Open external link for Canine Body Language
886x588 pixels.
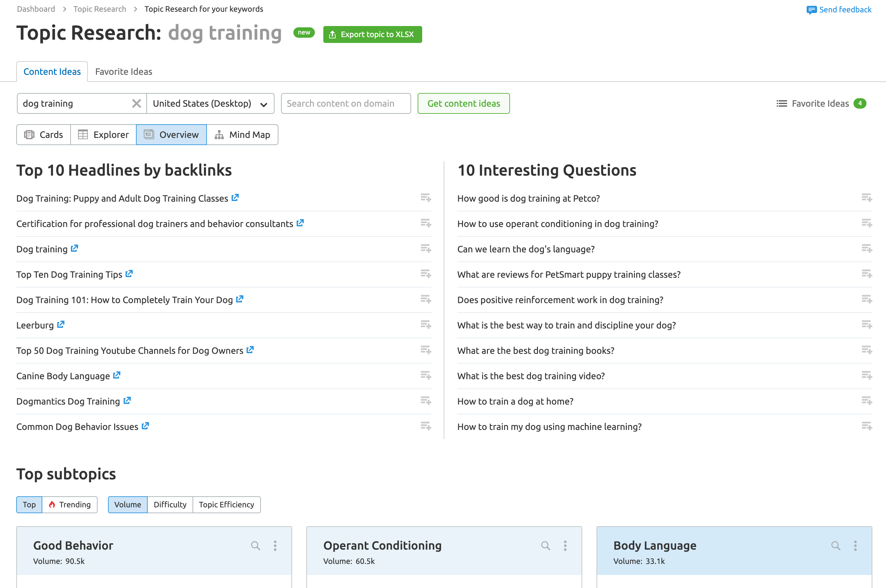[x=117, y=375]
